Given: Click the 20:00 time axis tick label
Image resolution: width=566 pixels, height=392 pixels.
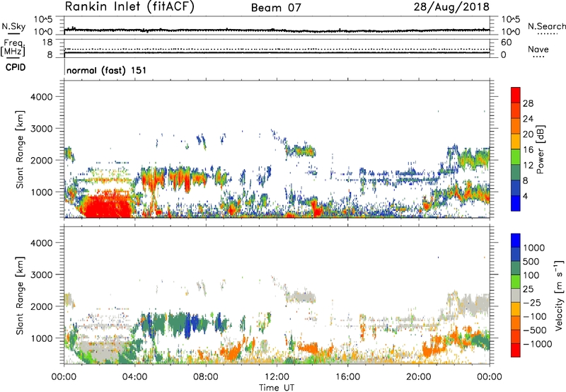Looking at the screenshot, I should [419, 377].
